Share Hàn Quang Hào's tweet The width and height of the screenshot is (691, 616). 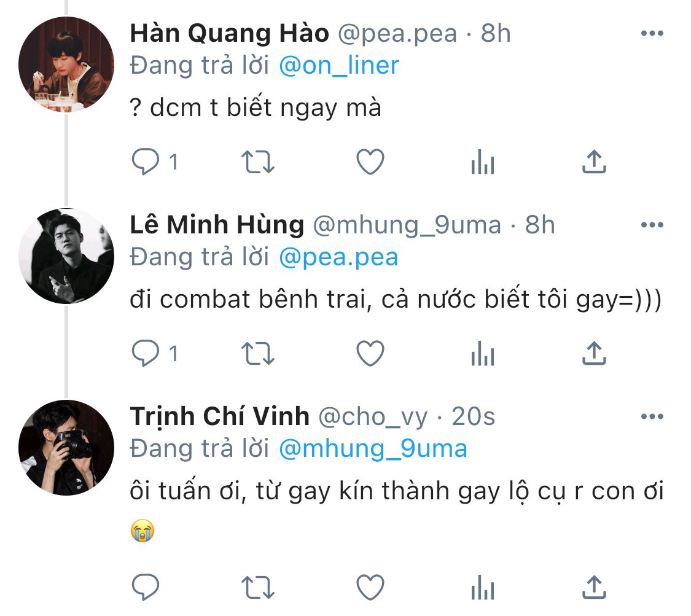(593, 162)
